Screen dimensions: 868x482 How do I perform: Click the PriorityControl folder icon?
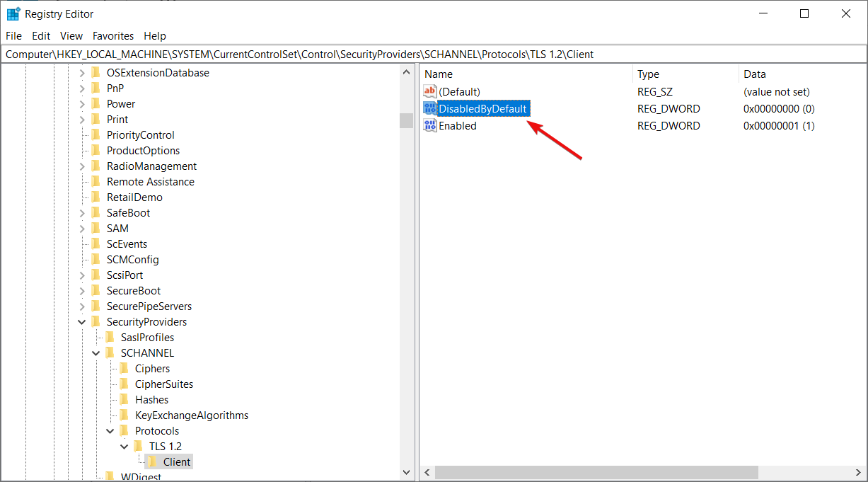96,134
